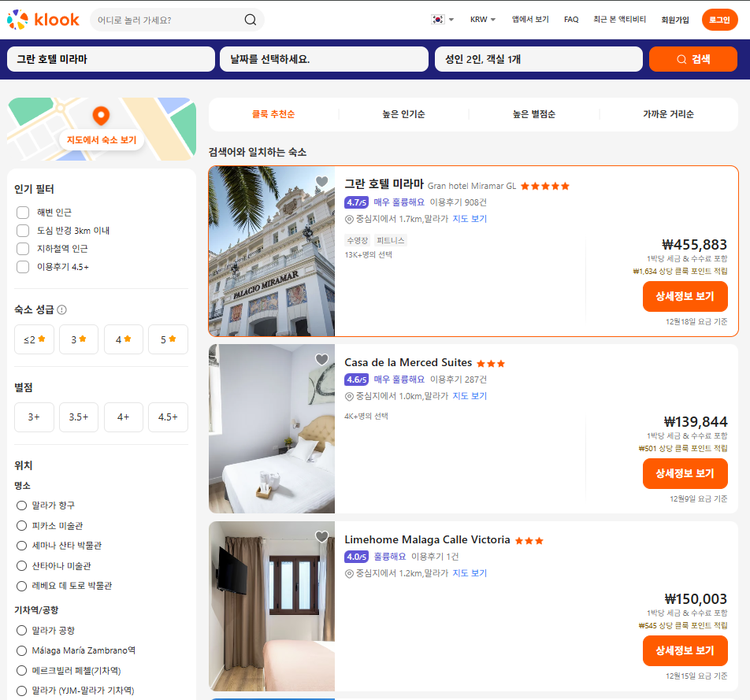Click 상세정보 보기 for Limehome Malaga
750x700 pixels.
coord(685,650)
